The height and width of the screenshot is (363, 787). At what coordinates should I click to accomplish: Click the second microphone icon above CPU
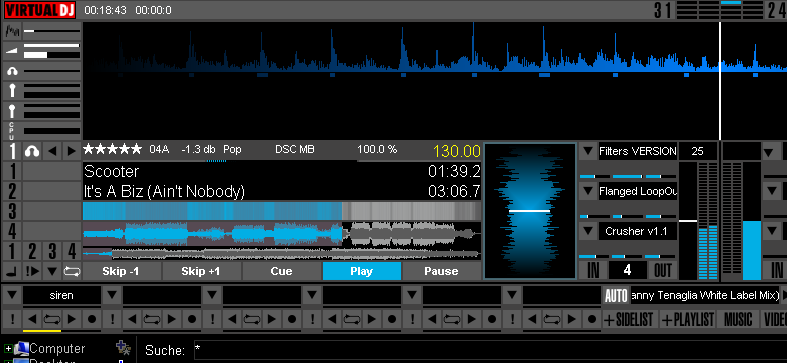(12, 110)
